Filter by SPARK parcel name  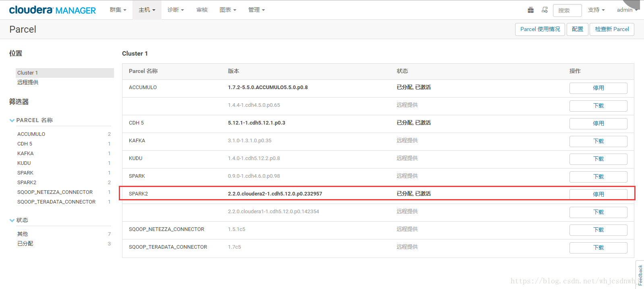(25, 173)
